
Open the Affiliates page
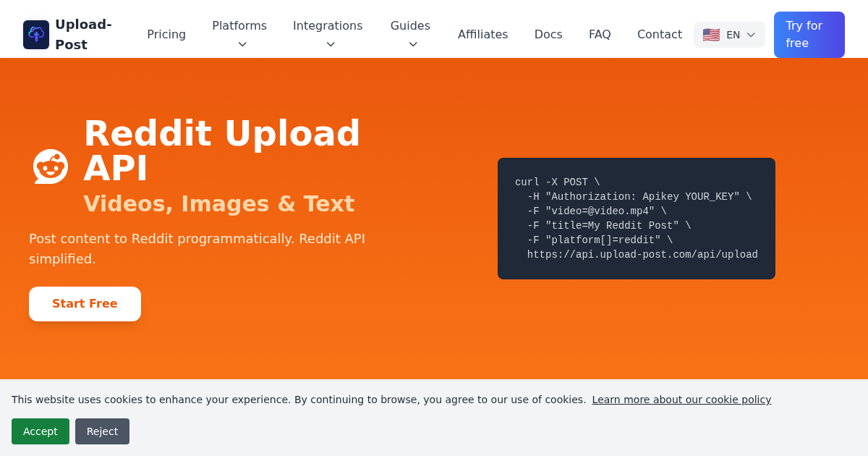click(x=482, y=35)
